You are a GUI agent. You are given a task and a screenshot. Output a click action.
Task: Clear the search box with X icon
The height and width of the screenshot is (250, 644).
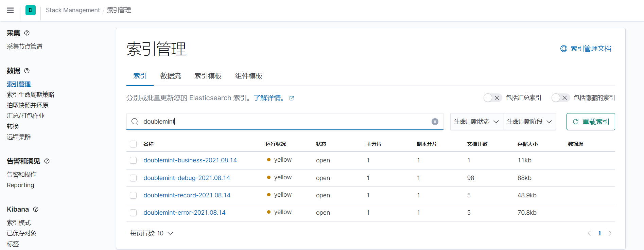point(435,122)
